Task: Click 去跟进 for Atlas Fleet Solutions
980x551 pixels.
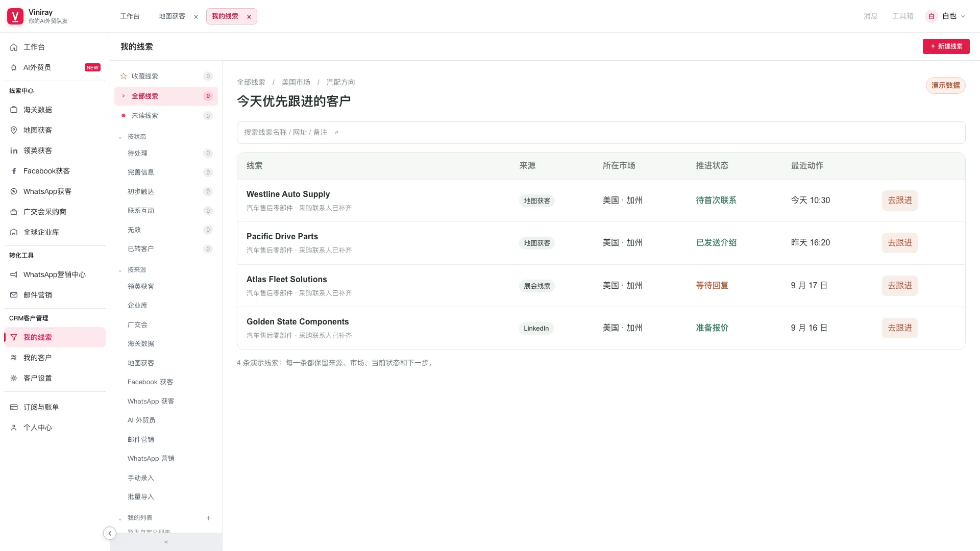Action: coord(900,286)
